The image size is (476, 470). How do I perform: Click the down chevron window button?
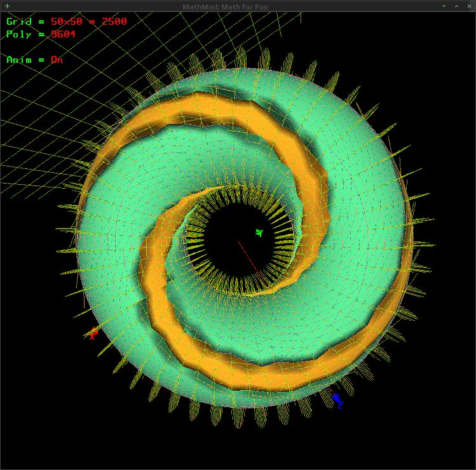coord(444,6)
